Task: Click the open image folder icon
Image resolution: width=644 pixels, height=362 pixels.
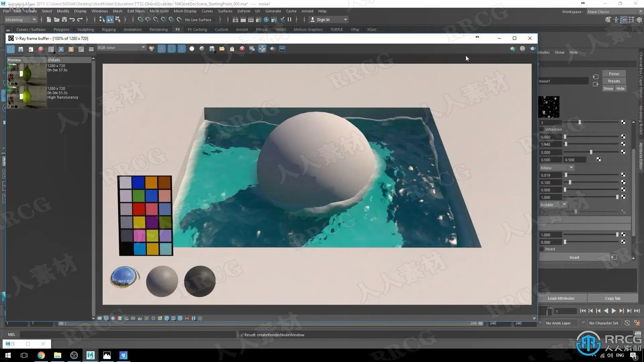Action: (x=222, y=49)
